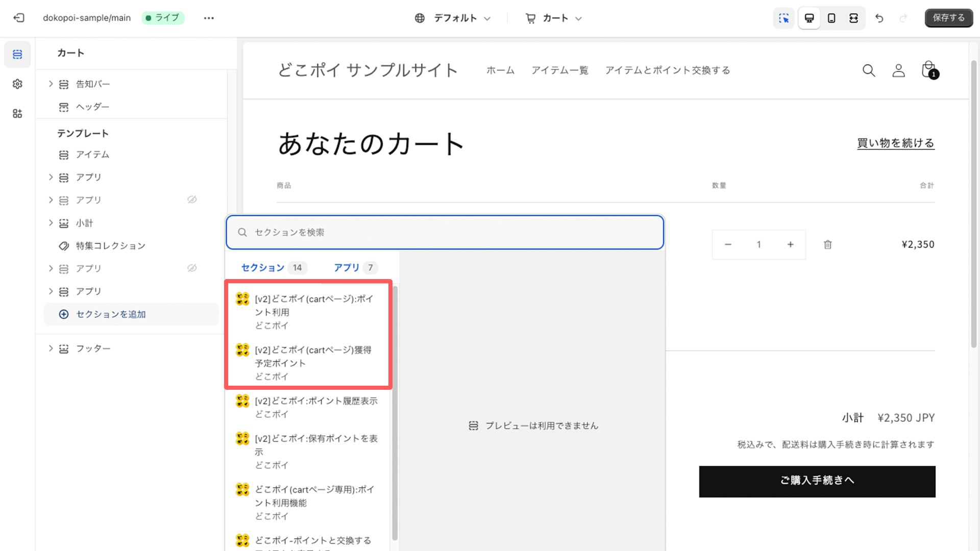
Task: Select アイテム in the template tree
Action: (x=92, y=155)
